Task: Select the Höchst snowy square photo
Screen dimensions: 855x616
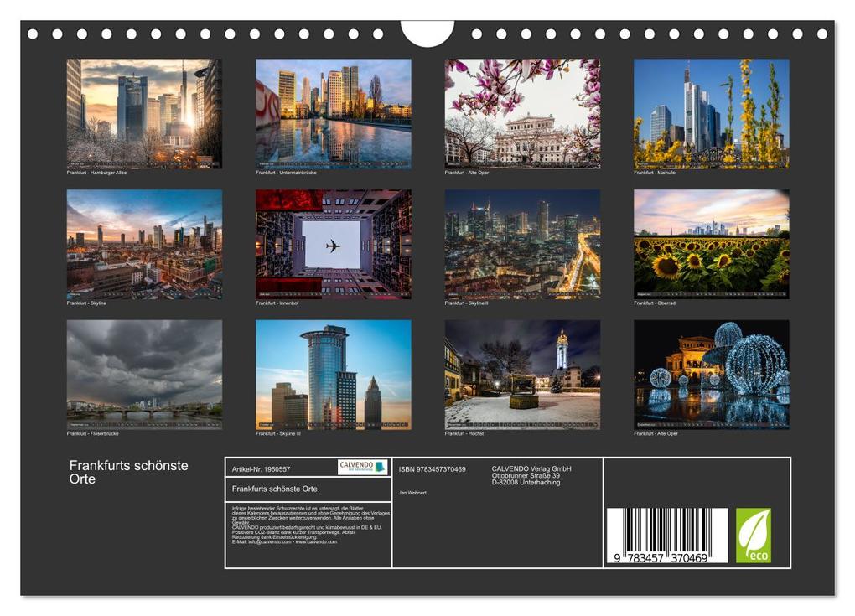Action: [x=522, y=375]
